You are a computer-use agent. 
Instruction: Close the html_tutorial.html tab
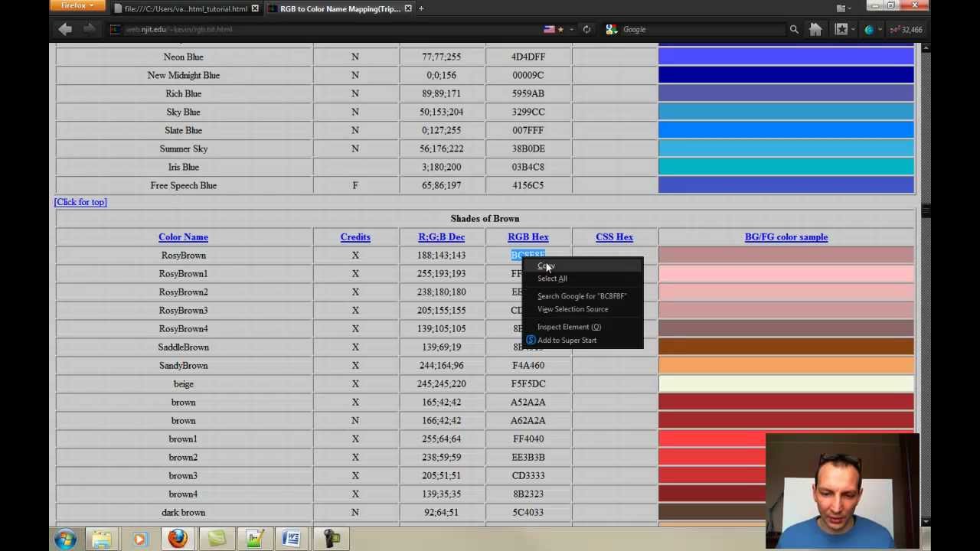255,8
